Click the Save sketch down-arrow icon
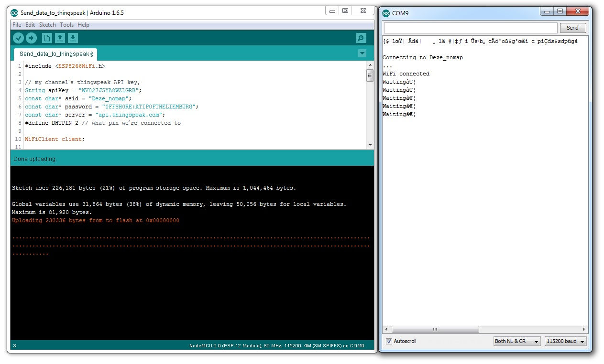This screenshot has width=604, height=364. 73,38
